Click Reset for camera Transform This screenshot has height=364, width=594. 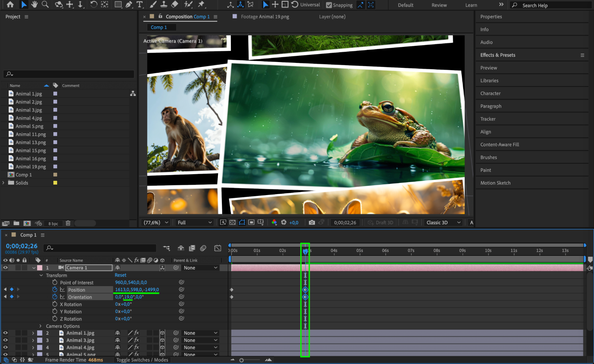pos(120,275)
